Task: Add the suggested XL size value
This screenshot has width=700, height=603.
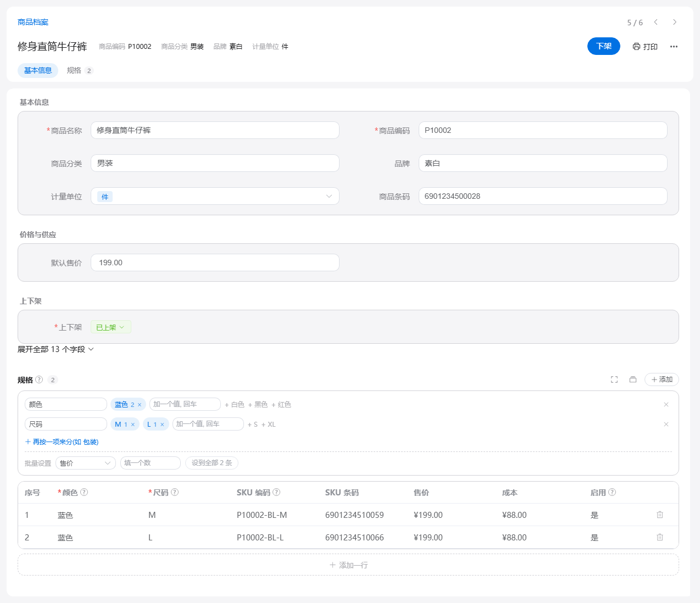Action: click(269, 425)
